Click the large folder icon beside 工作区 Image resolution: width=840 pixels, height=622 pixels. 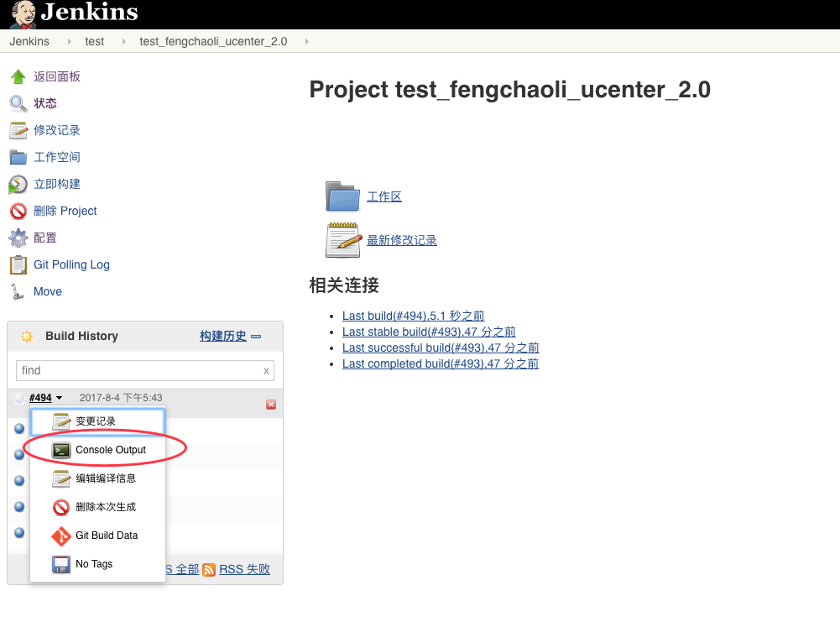click(x=343, y=196)
